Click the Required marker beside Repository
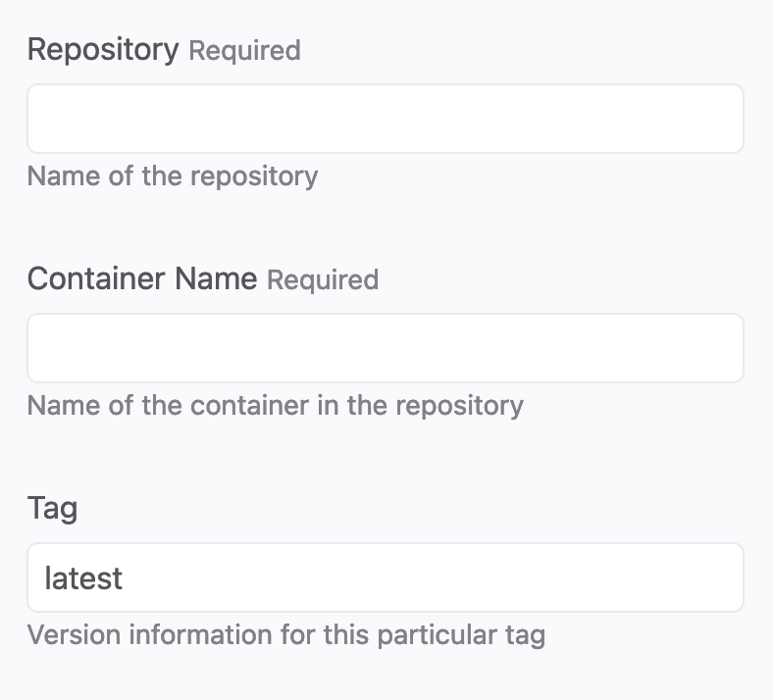 [244, 51]
